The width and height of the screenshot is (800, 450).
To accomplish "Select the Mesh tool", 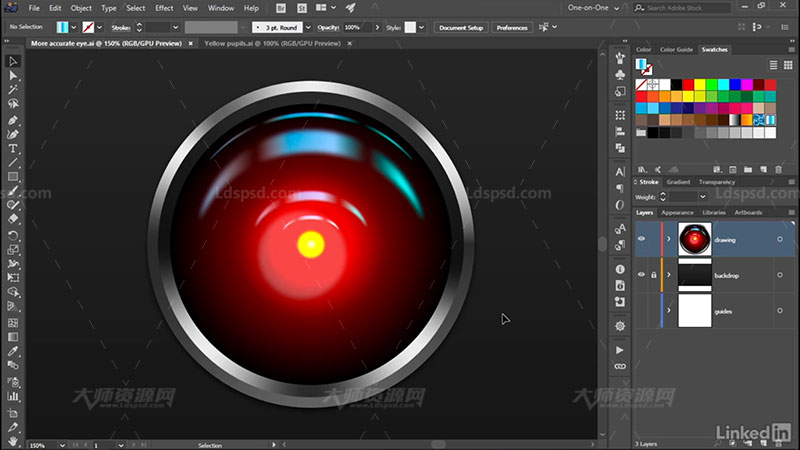I will [13, 322].
